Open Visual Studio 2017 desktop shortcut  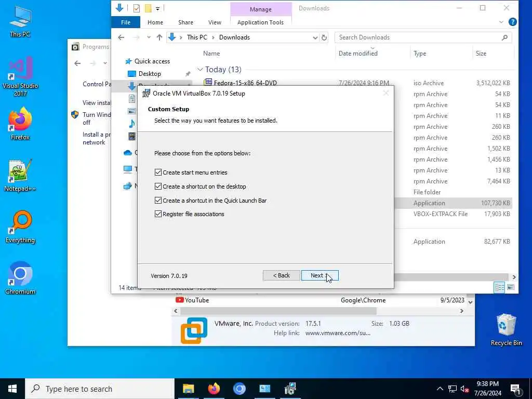pos(20,76)
